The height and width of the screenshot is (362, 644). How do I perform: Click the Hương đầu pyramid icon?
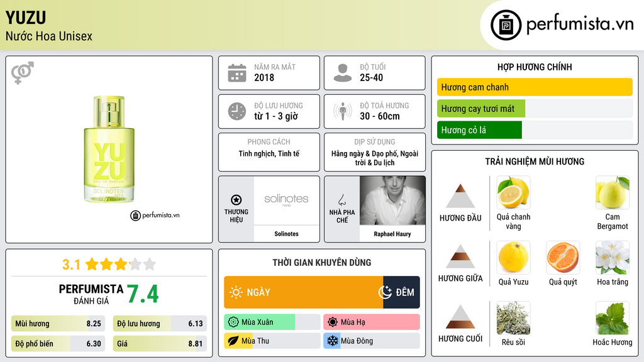click(460, 196)
